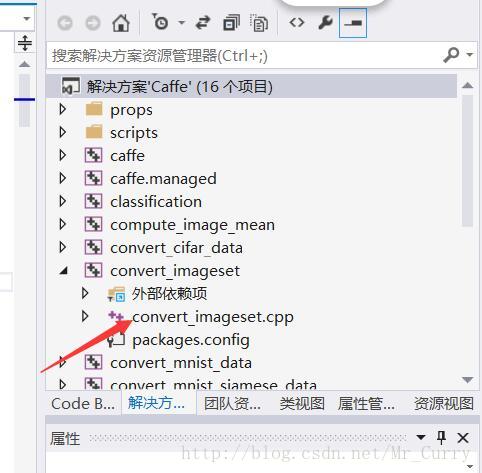
Task: Open the Pending Changes Filter clock icon
Action: (160, 22)
